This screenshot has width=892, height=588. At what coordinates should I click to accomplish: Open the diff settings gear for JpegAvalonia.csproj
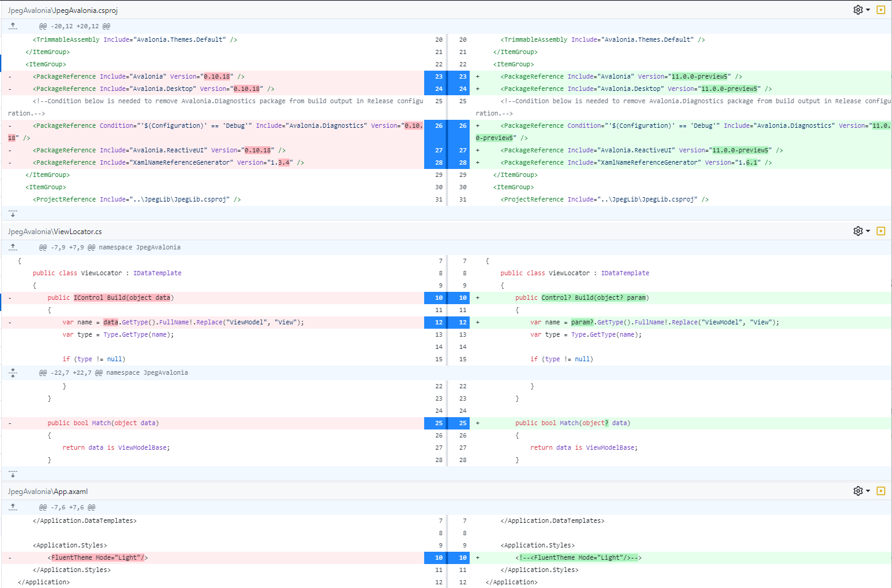858,9
